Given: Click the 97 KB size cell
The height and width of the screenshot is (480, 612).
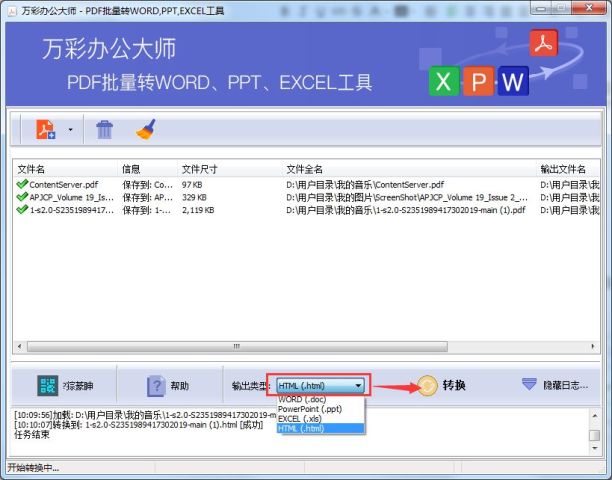Looking at the screenshot, I should 192,185.
